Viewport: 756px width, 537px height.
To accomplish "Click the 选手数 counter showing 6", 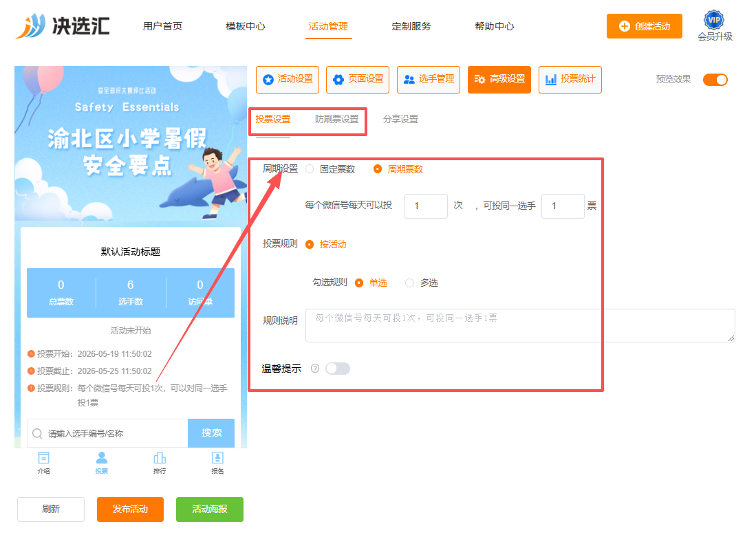I will point(131,292).
